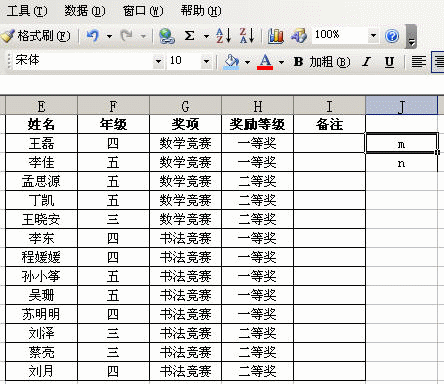Viewport: 444px width, 384px height.
Task: Select column F header
Action: pyautogui.click(x=113, y=107)
